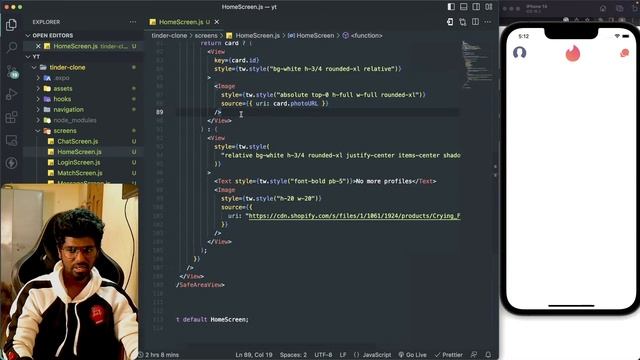Toggle bottom panel layout icon in title bar
Viewport: 640px width, 360px height.
[x=464, y=7]
